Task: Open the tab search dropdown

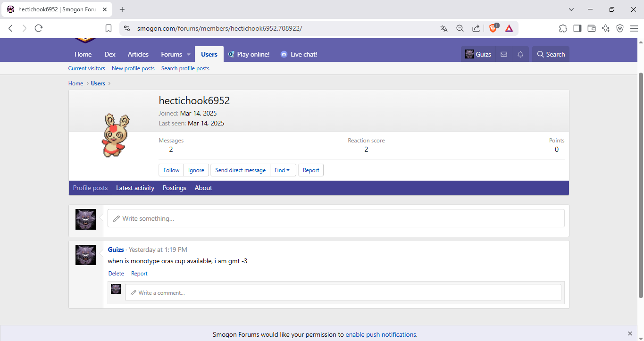Action: 571,9
